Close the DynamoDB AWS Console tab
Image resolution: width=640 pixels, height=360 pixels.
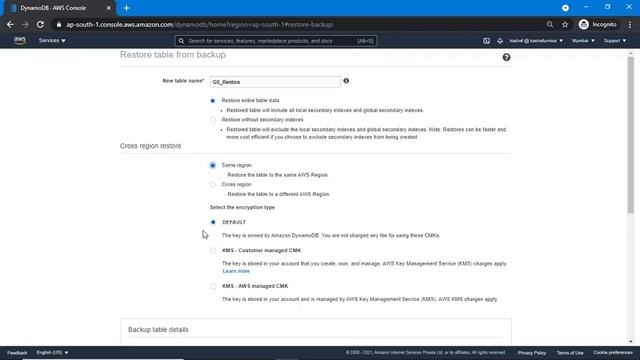coord(109,8)
